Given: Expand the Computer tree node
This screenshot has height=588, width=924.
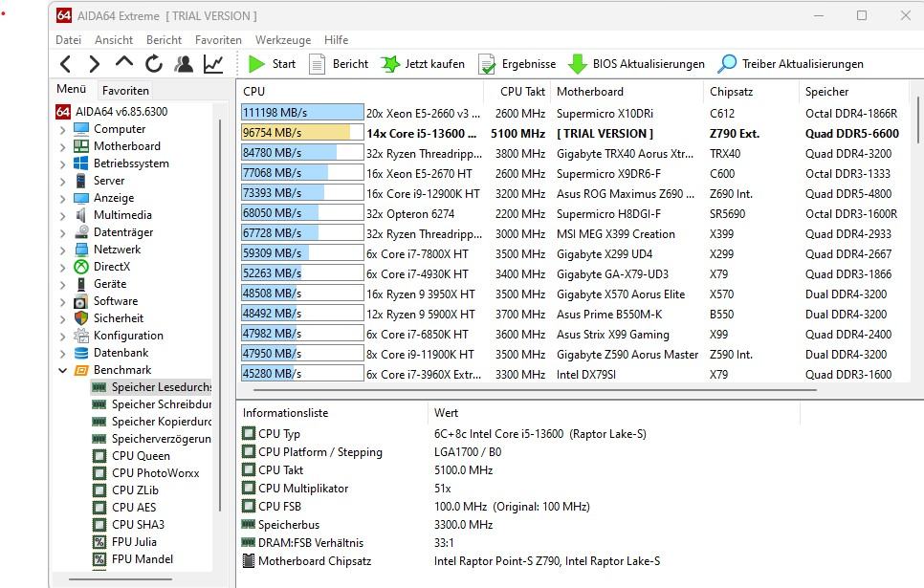Looking at the screenshot, I should [62, 130].
